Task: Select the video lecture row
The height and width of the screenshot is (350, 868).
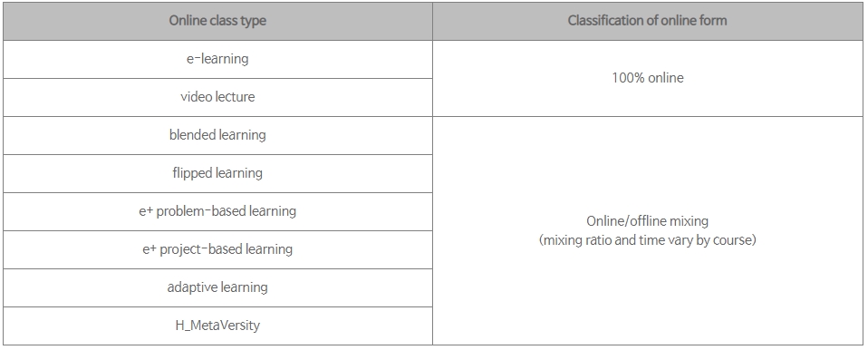Action: pyautogui.click(x=217, y=97)
